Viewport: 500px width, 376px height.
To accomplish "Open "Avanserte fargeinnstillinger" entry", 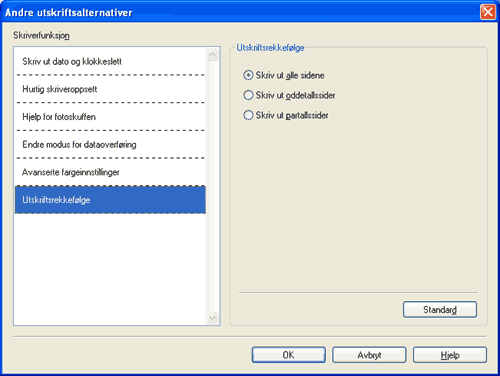I will tap(110, 172).
